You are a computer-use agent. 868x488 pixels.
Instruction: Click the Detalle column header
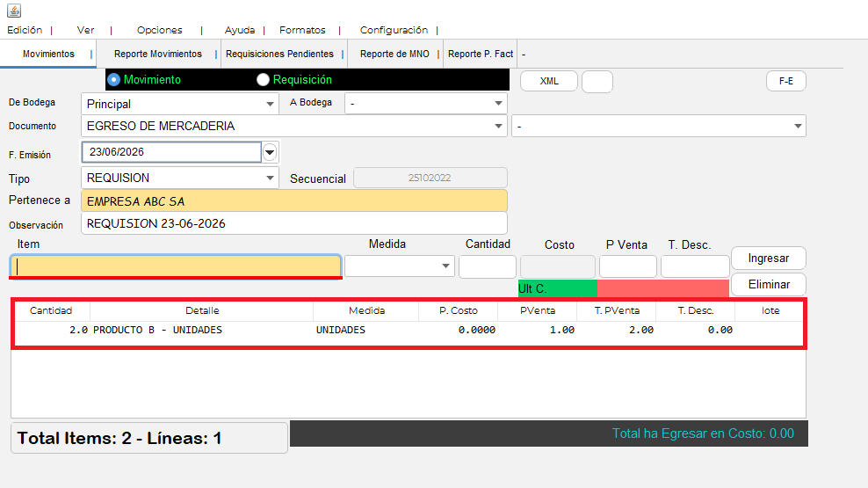[x=202, y=310]
